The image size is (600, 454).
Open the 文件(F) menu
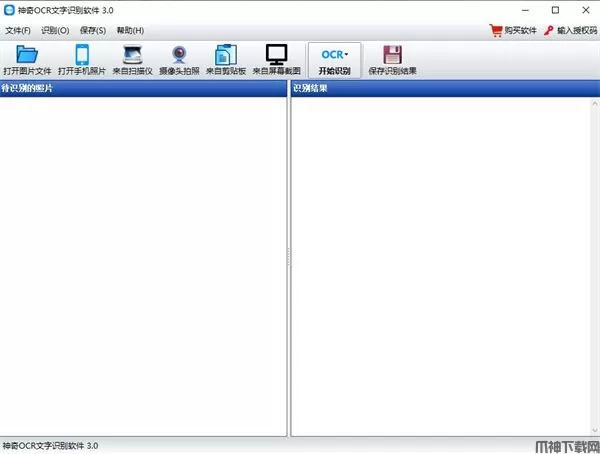point(18,31)
